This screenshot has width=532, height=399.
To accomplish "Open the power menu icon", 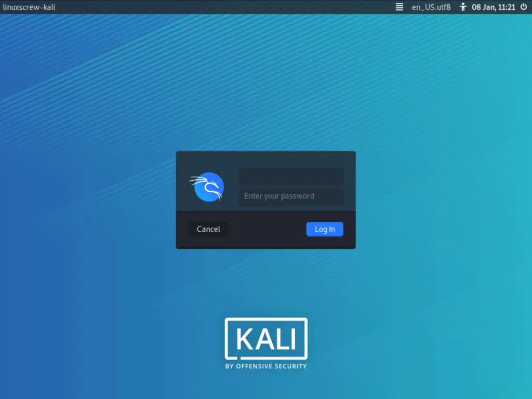I will [524, 7].
